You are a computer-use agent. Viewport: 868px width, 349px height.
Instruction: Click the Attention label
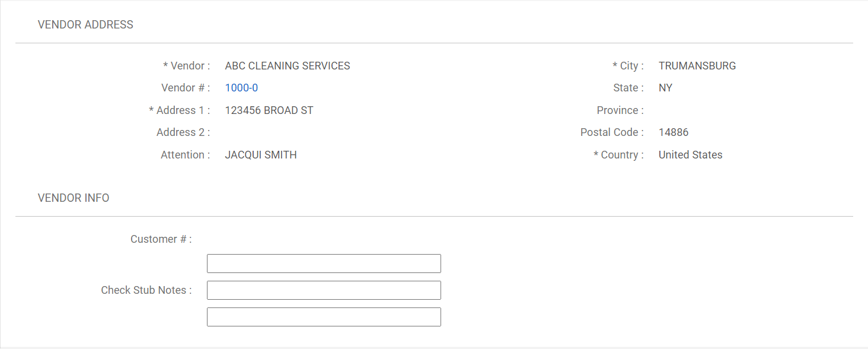tap(185, 155)
